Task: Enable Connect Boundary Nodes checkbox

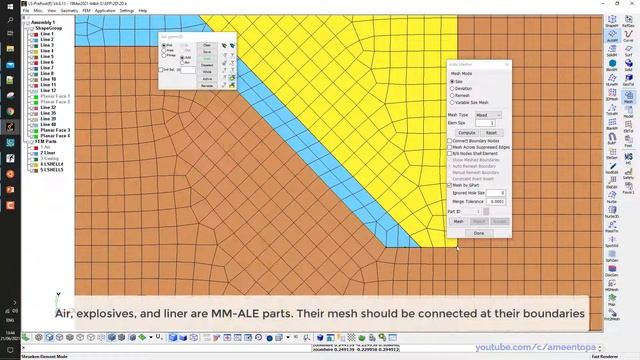Action: 450,141
